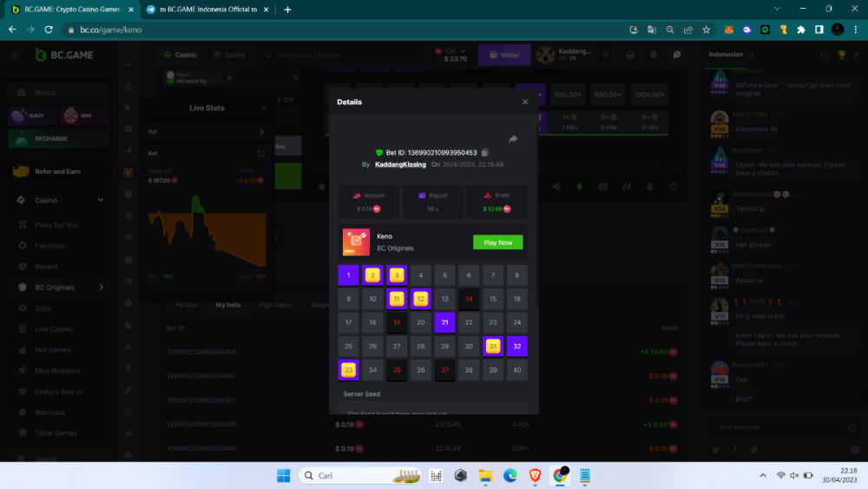Expand the Casino sidebar section
This screenshot has height=489, width=868.
[101, 200]
